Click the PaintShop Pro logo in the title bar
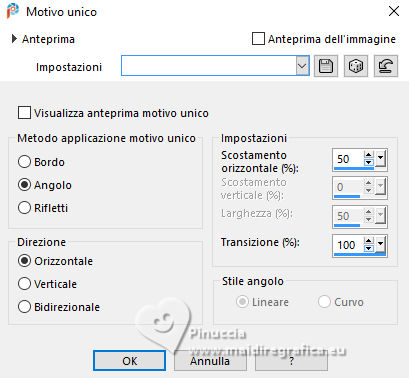 [13, 11]
